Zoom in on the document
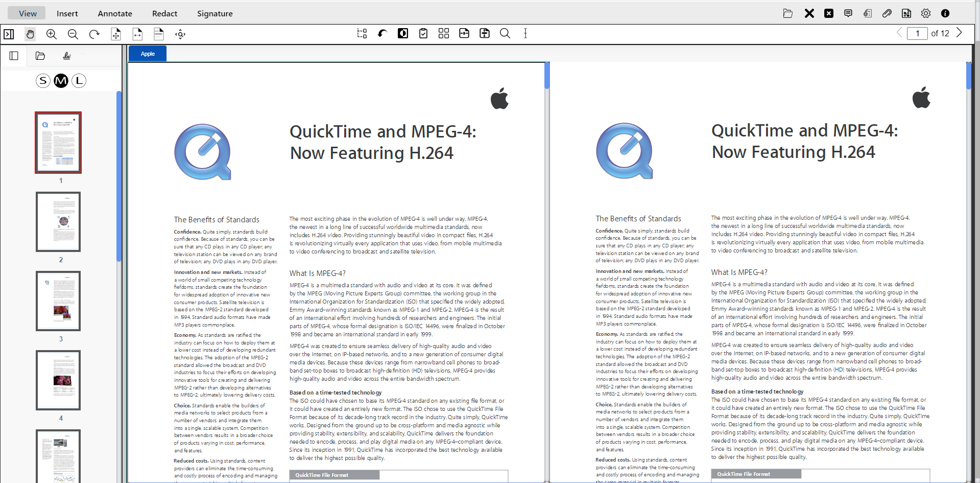The width and height of the screenshot is (980, 483). point(52,34)
